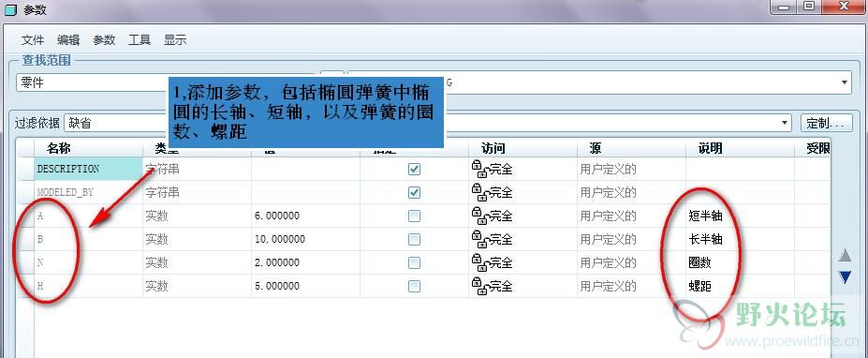Click the lock access icon in DESCRIPTION row
This screenshot has height=358, width=868.
point(479,169)
